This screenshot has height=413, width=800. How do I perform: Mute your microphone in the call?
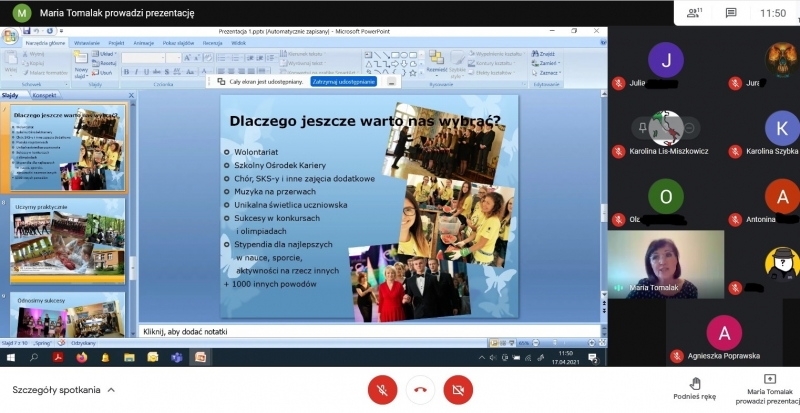click(382, 390)
